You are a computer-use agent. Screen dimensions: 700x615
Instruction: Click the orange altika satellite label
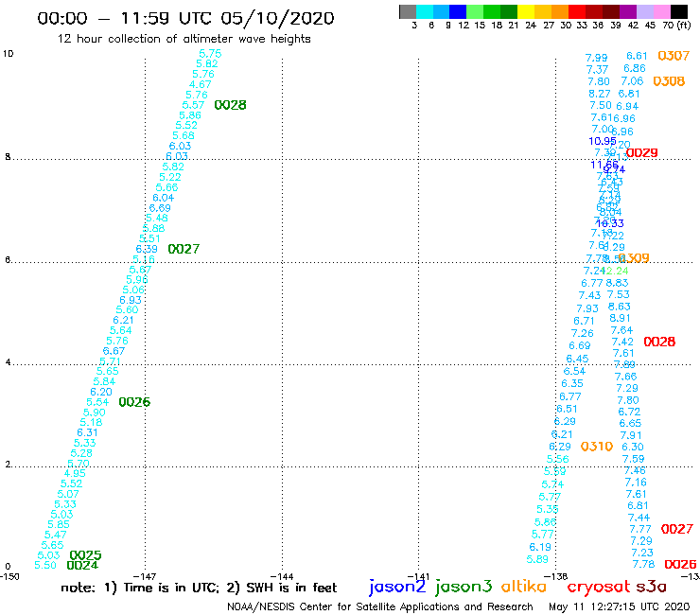click(523, 587)
